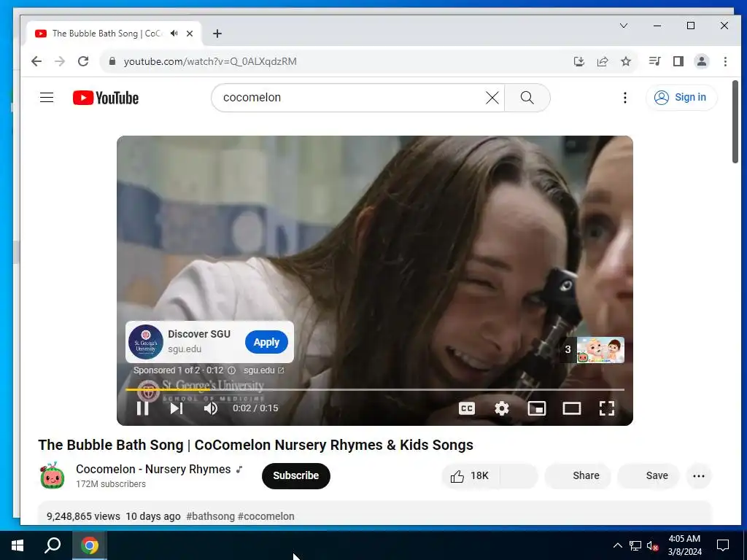Click the Sign in button
Viewport: 747px width, 560px height.
pyautogui.click(x=681, y=98)
